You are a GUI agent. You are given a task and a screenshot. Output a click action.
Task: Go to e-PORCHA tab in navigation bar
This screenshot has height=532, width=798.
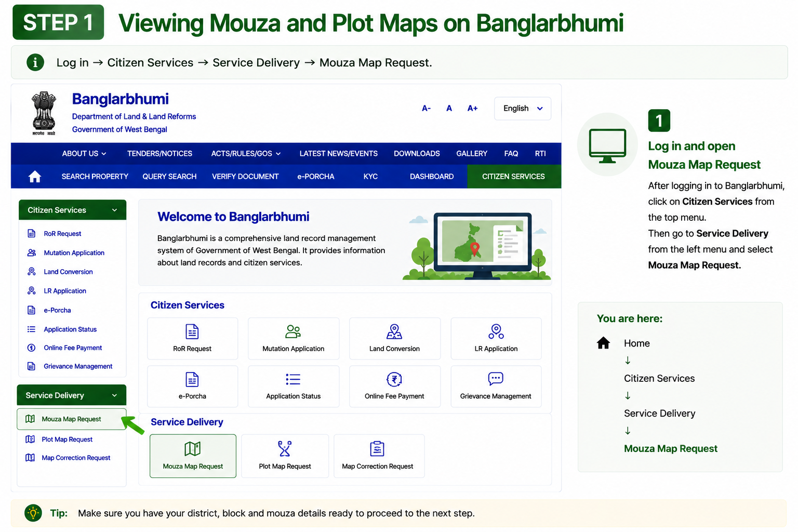(316, 177)
